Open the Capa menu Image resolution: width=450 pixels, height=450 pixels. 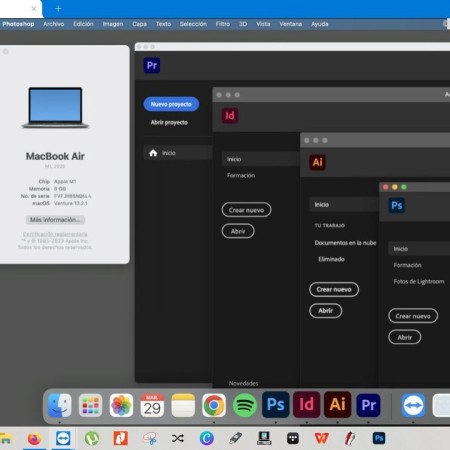click(139, 24)
